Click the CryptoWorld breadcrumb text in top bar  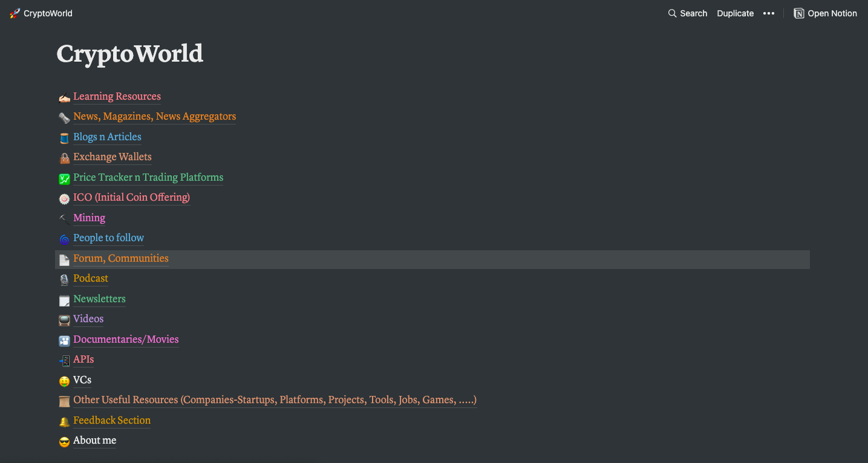pyautogui.click(x=48, y=13)
